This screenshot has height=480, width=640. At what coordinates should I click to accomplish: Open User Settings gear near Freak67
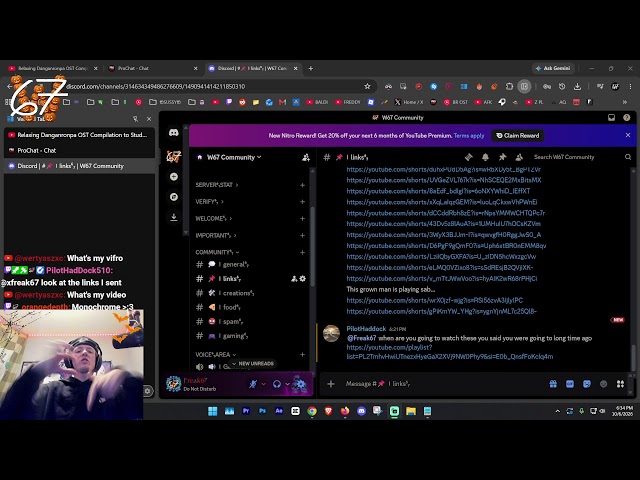pos(300,384)
